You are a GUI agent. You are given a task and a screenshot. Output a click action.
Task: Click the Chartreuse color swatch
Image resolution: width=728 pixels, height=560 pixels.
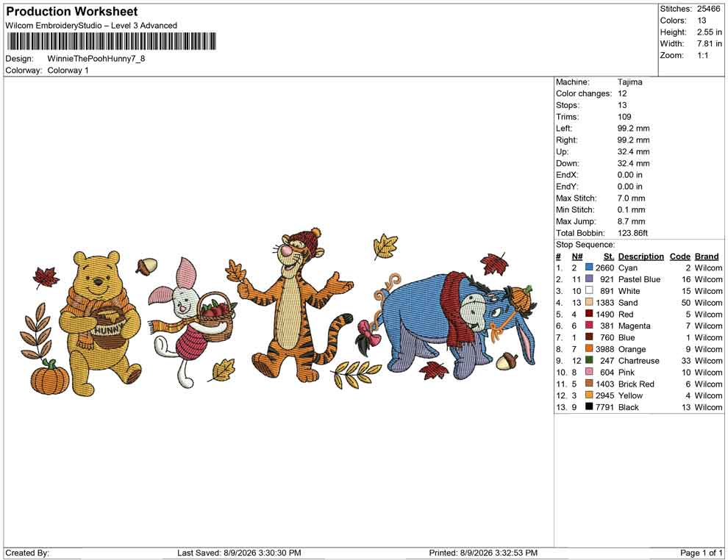pos(589,360)
